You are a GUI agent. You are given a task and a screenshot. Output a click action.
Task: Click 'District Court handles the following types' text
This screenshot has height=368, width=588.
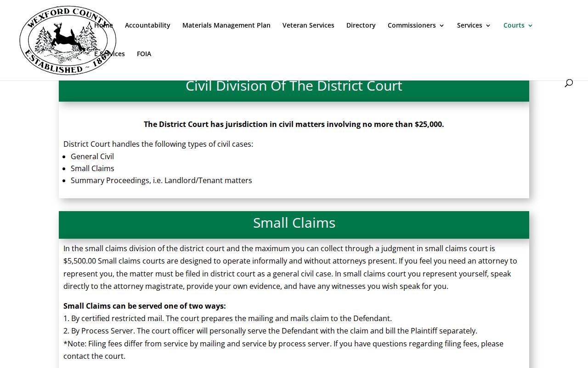pos(158,144)
